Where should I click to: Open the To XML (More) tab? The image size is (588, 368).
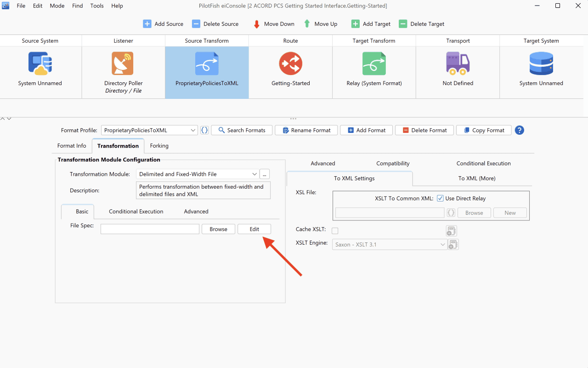(x=476, y=178)
